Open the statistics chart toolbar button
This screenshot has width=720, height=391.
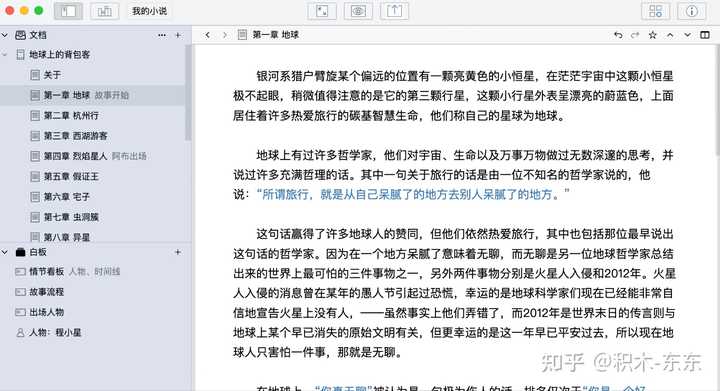104,11
